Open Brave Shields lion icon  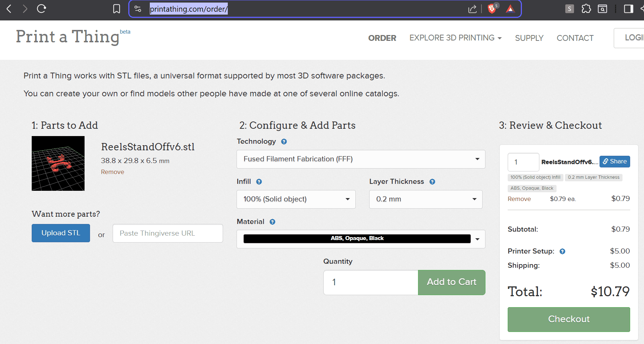[492, 8]
